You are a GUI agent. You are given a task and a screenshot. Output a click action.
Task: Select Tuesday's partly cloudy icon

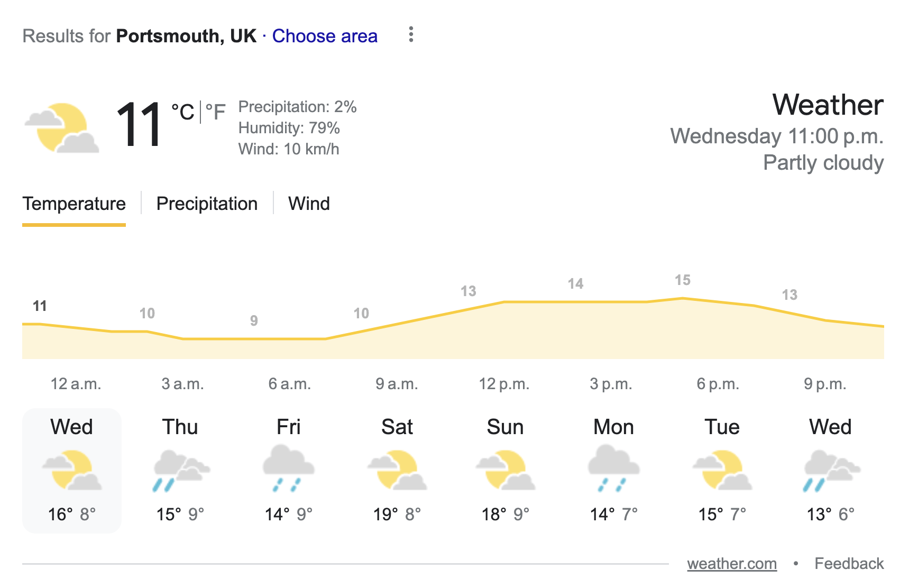tap(722, 470)
